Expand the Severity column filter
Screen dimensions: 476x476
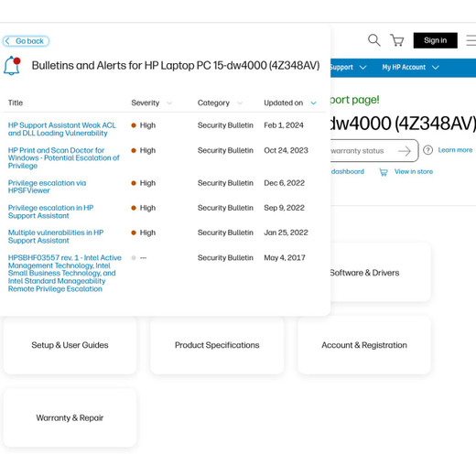[169, 103]
